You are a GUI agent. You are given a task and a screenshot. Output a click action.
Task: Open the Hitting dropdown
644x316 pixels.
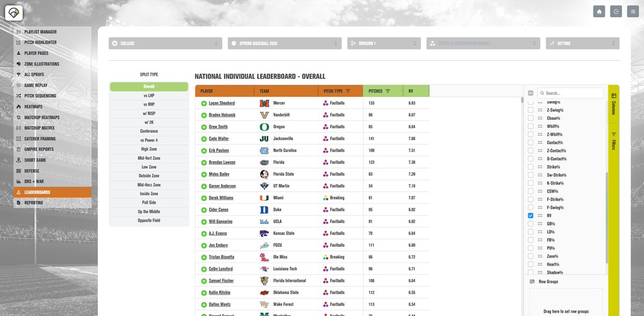pos(582,43)
